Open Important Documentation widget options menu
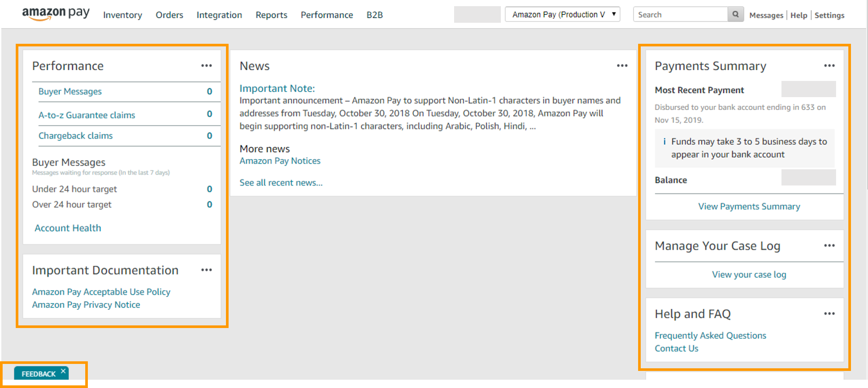The width and height of the screenshot is (868, 388). pyautogui.click(x=206, y=270)
